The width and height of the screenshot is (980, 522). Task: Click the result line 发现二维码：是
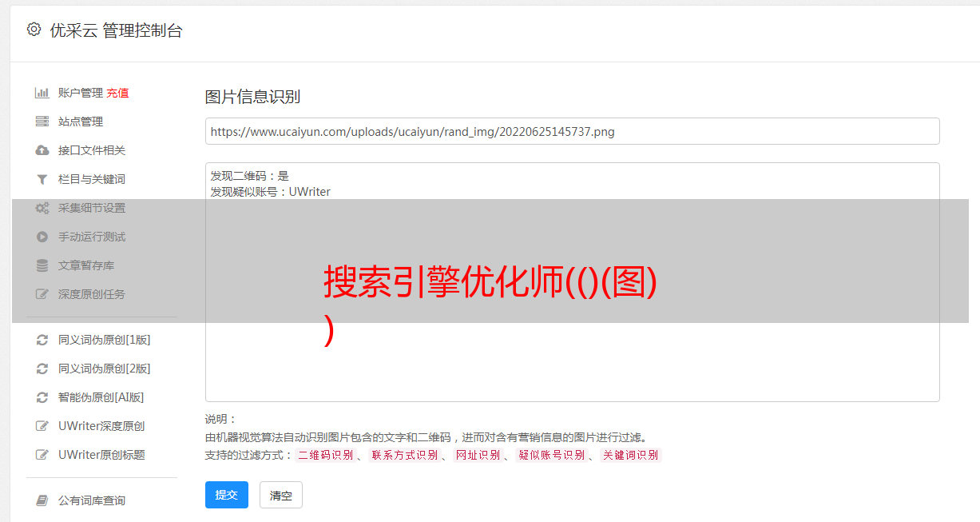tap(250, 176)
